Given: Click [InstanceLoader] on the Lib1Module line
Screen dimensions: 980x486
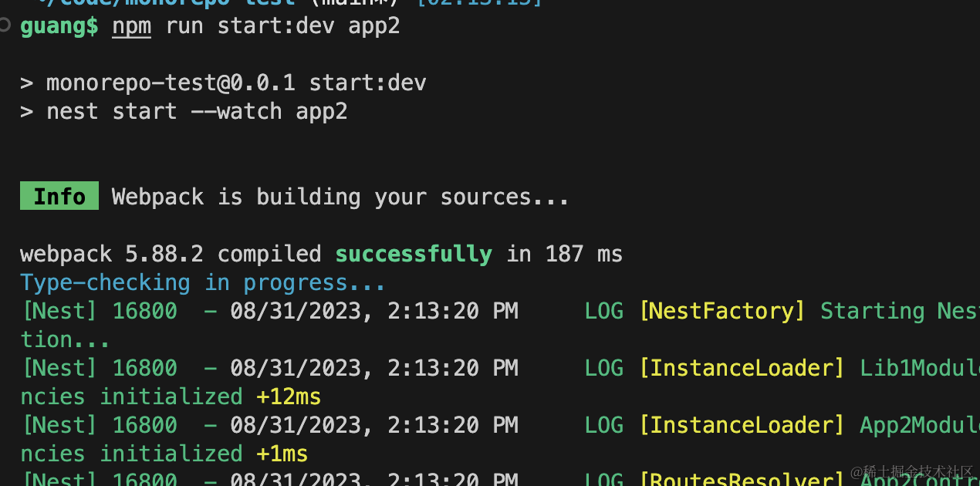Looking at the screenshot, I should [x=742, y=369].
